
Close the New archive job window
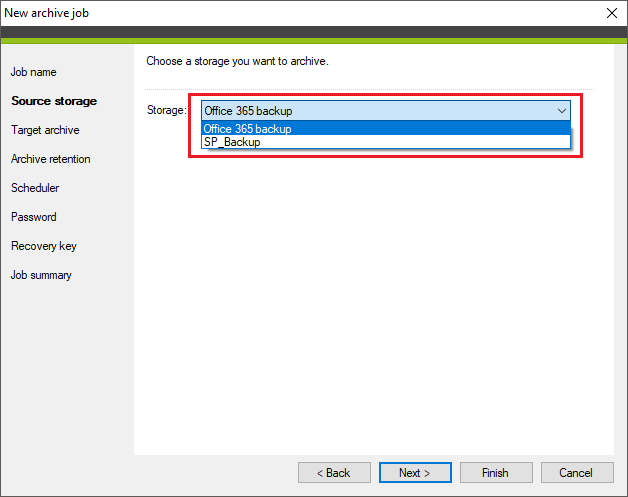[x=612, y=13]
